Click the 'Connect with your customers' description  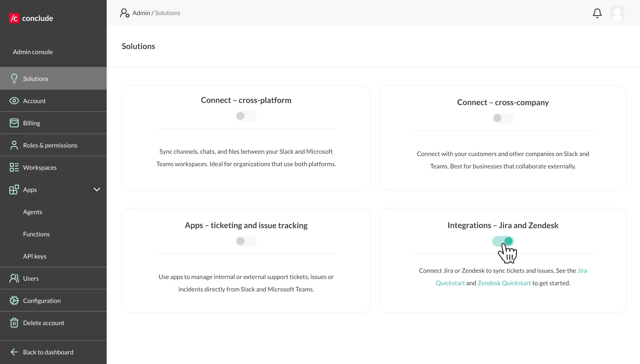tap(503, 160)
